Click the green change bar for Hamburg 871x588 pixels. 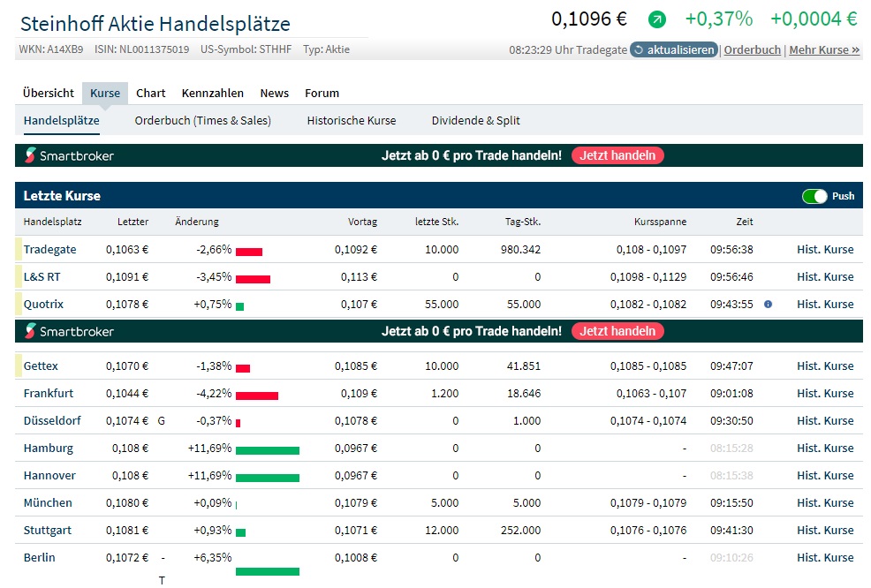(x=267, y=450)
